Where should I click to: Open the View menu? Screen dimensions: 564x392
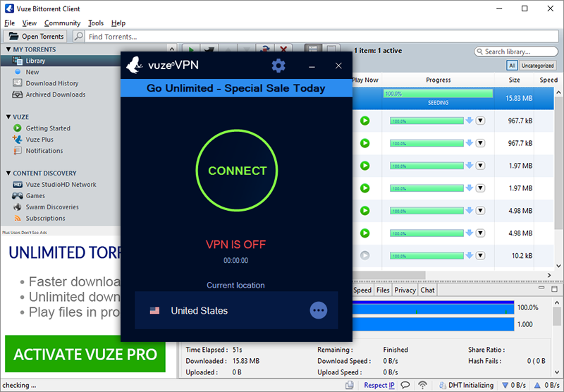coord(29,23)
